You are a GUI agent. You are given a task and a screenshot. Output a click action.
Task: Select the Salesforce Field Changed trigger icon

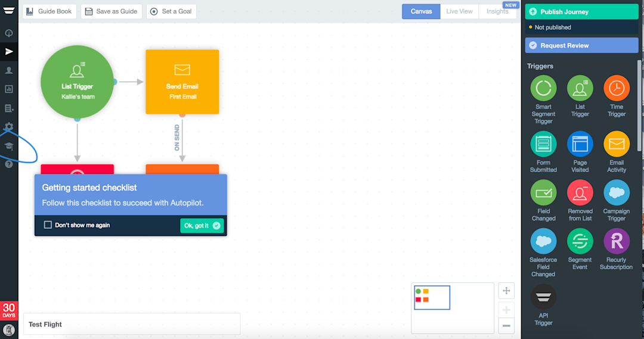543,241
